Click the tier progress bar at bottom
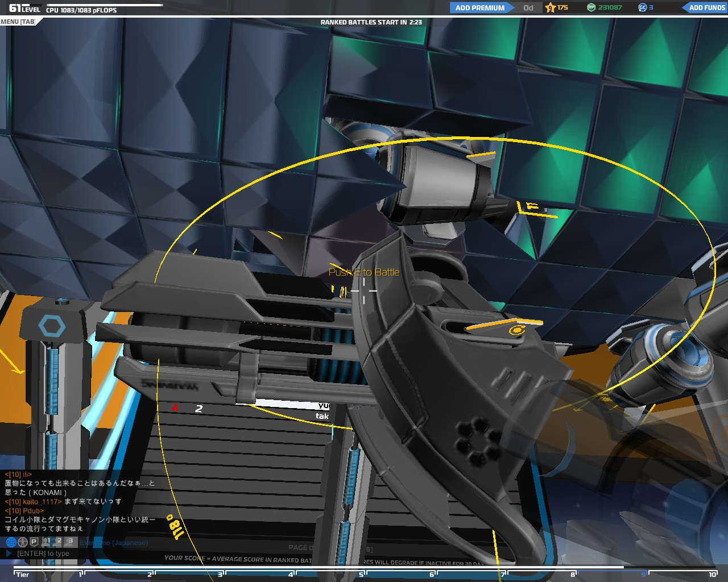 tap(364, 567)
